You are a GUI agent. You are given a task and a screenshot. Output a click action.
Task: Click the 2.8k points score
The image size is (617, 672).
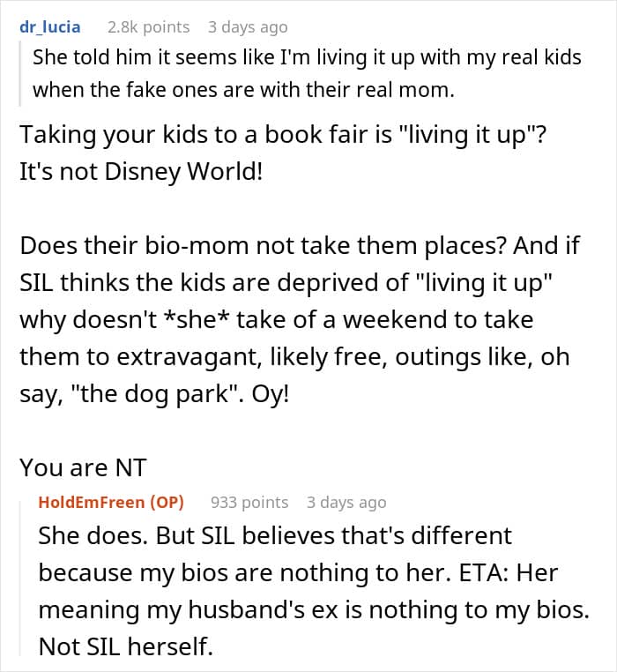point(148,27)
